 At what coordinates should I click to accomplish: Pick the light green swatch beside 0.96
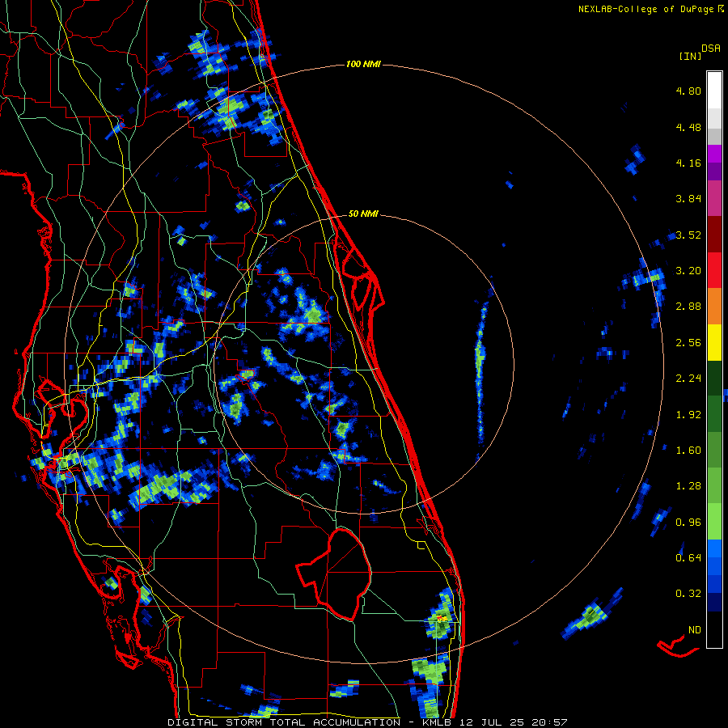(714, 522)
